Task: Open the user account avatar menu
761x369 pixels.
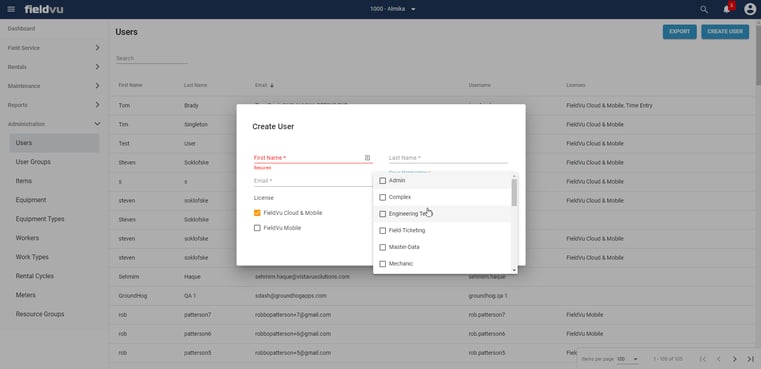Action: tap(750, 9)
